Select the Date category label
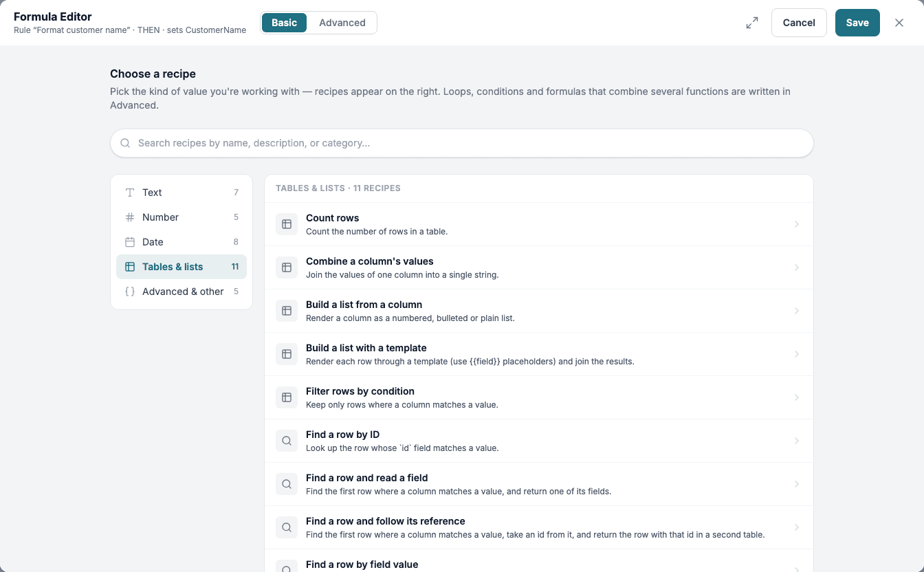 [153, 242]
